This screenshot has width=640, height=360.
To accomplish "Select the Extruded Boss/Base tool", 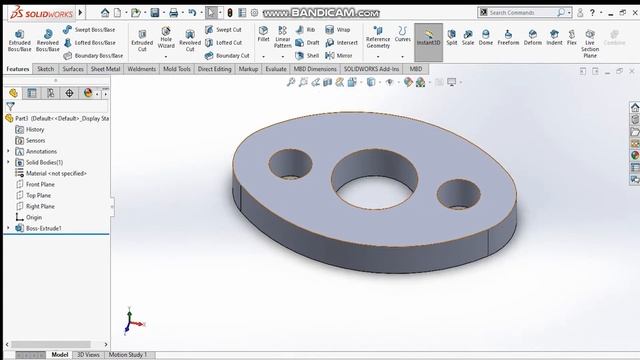I will pyautogui.click(x=19, y=40).
